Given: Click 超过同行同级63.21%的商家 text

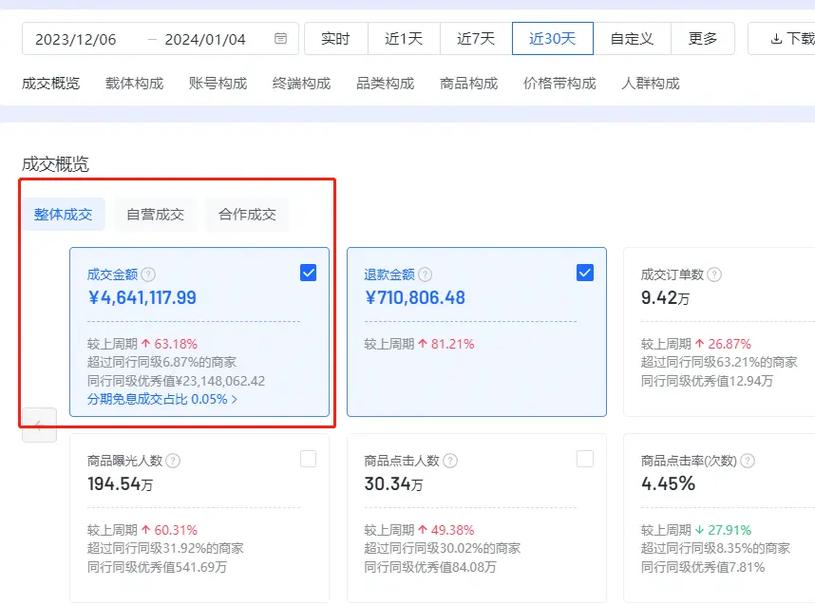Looking at the screenshot, I should coord(719,362).
